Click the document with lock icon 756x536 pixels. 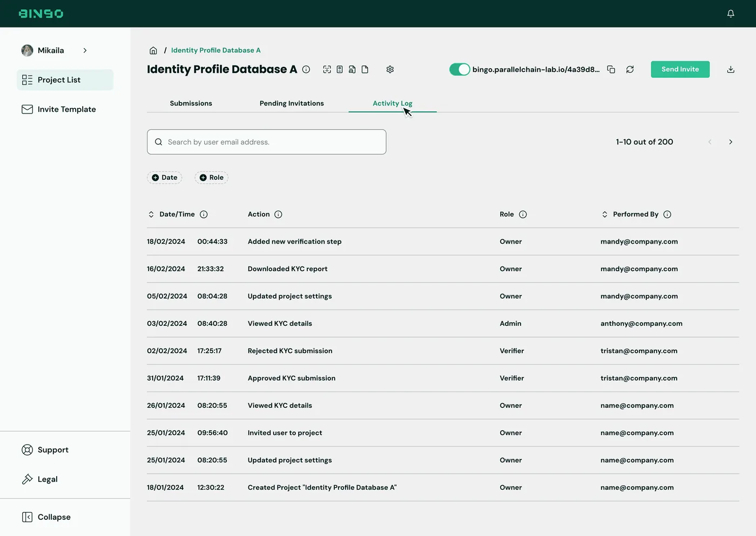tap(352, 69)
